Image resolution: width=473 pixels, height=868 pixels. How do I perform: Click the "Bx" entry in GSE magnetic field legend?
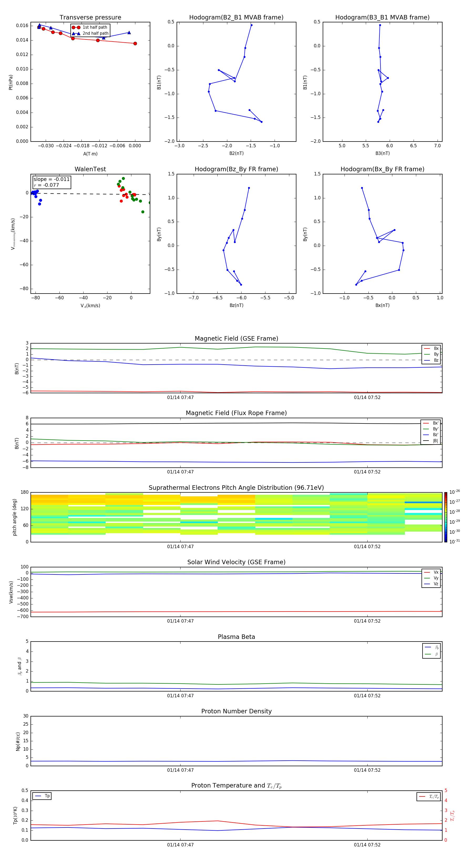coord(431,349)
